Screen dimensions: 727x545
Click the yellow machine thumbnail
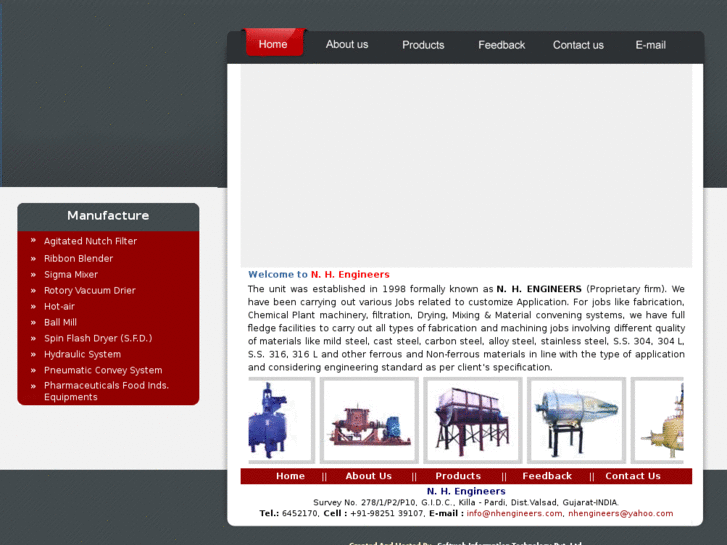[657, 420]
